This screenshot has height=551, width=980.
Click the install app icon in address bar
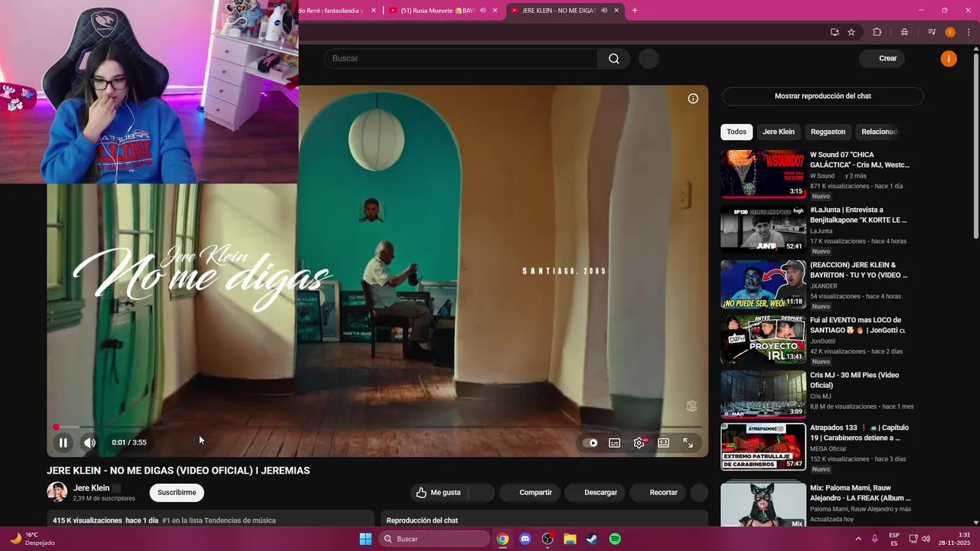(x=835, y=32)
